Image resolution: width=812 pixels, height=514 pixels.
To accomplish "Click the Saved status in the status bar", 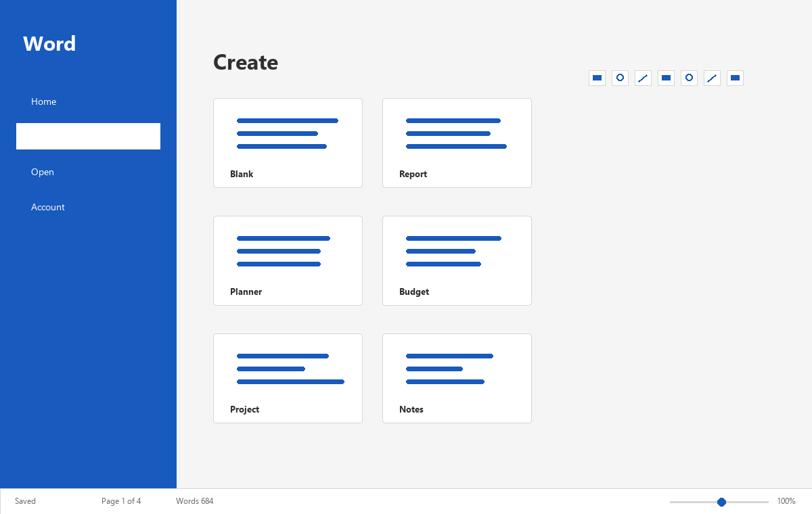I will coord(25,501).
